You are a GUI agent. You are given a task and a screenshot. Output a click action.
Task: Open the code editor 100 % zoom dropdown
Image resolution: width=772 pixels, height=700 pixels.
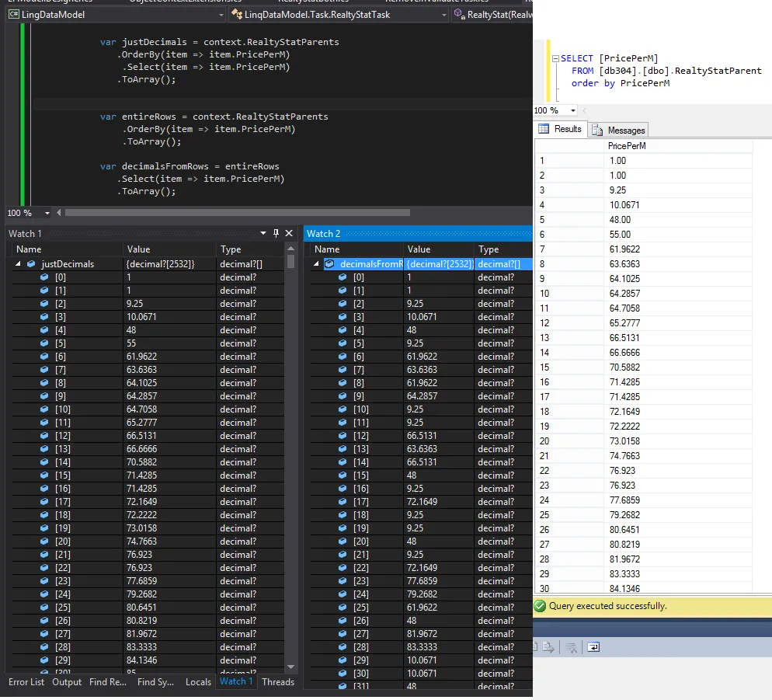47,213
